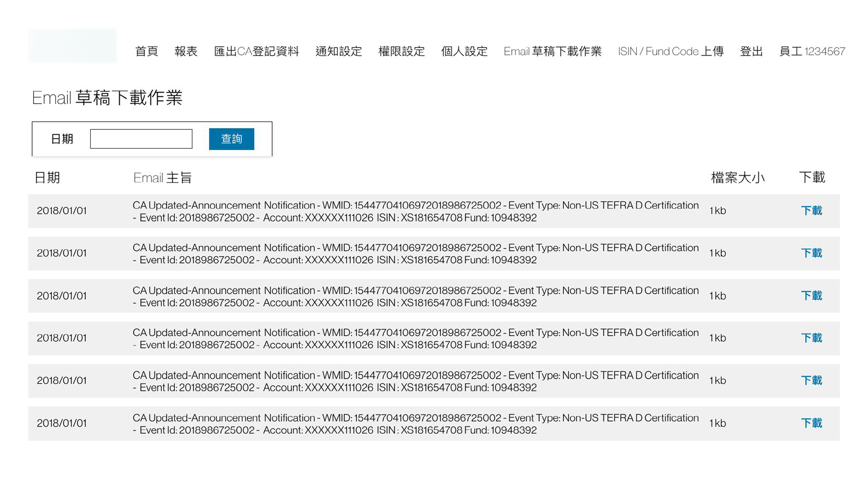Screen dimensions: 868x488
Task: Select the Email 草稿下載作業 nav item
Action: [x=553, y=51]
